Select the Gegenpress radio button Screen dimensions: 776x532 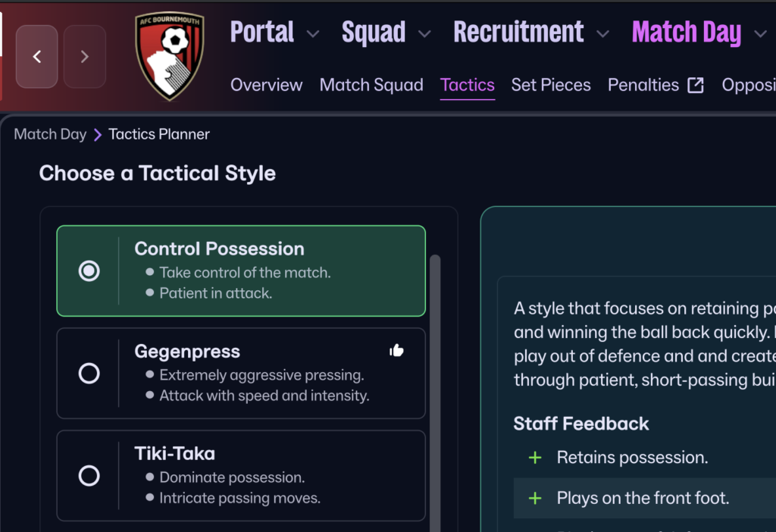[x=89, y=373]
